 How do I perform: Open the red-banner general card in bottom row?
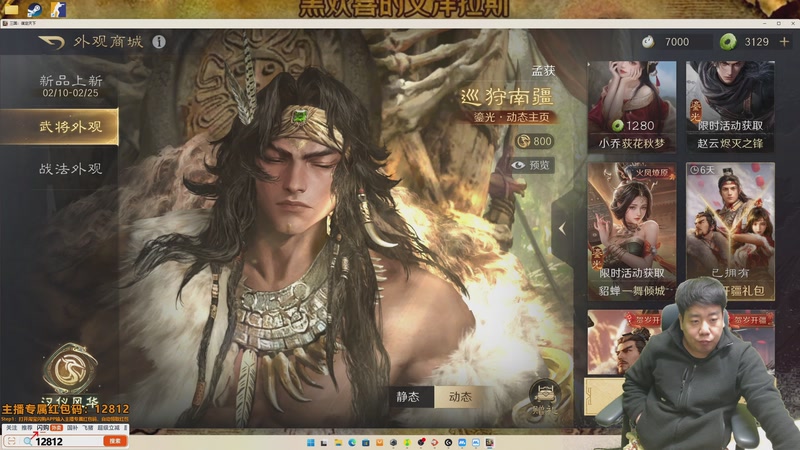pos(623,342)
